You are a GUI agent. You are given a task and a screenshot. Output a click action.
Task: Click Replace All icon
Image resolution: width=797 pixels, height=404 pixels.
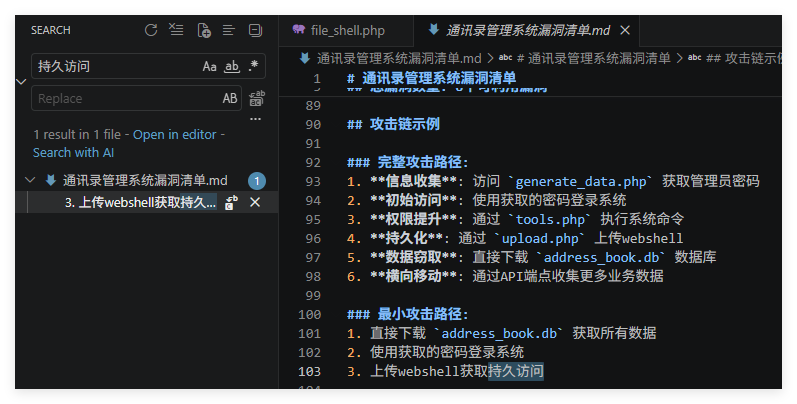[256, 99]
